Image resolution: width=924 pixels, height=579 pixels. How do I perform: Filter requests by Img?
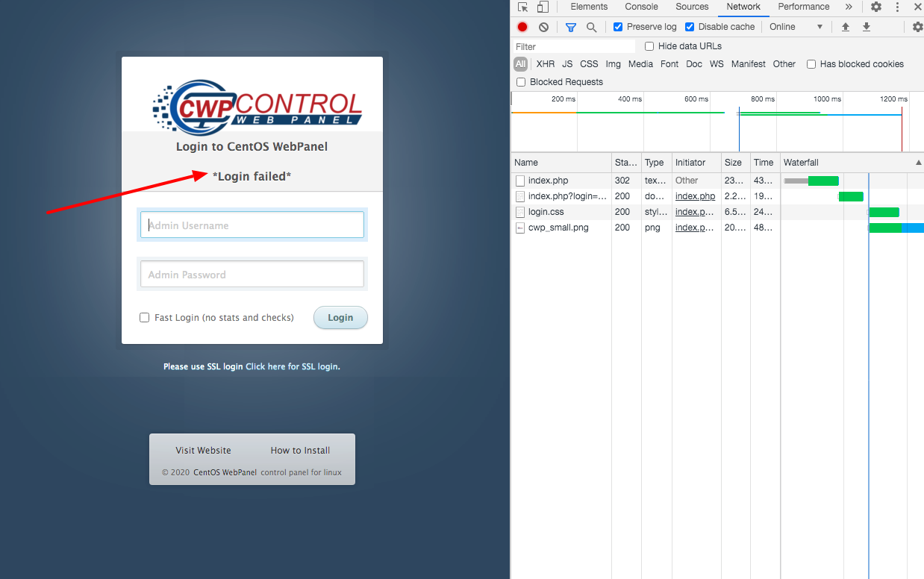tap(614, 64)
